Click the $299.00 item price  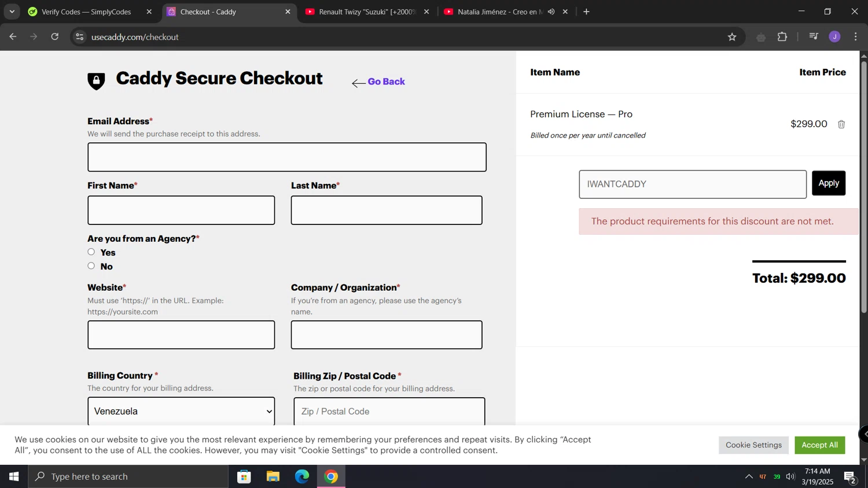808,124
